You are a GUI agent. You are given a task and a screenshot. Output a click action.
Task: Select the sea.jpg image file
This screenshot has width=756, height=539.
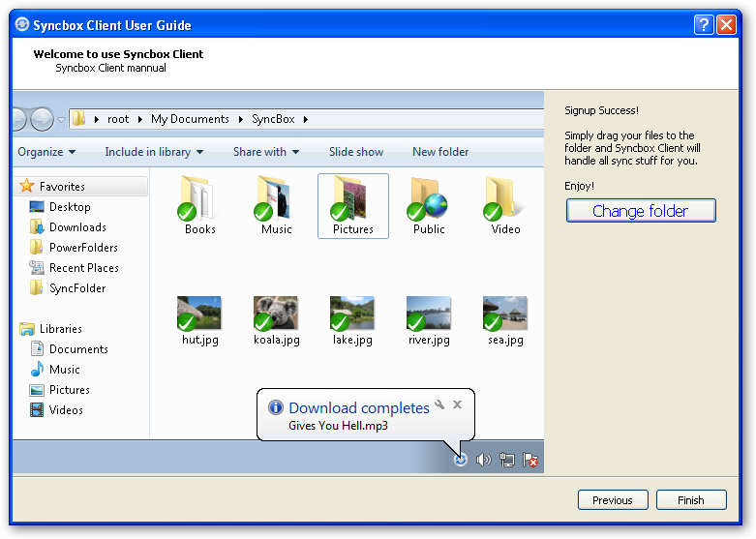pos(504,313)
